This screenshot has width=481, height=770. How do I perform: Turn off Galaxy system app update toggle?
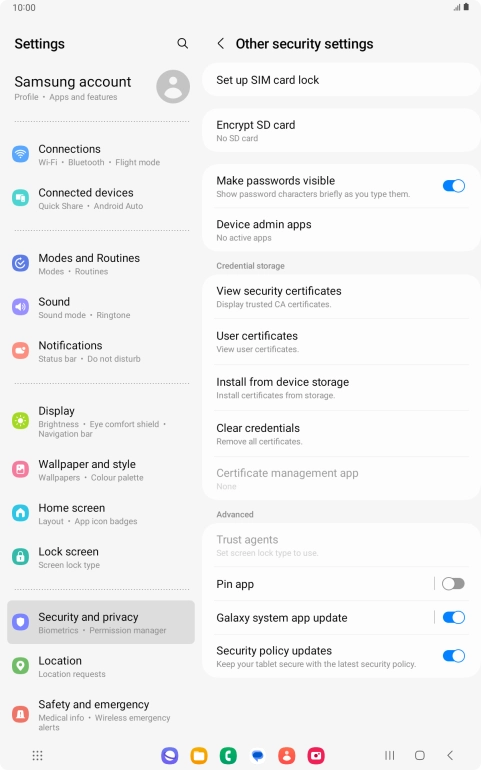coord(453,617)
